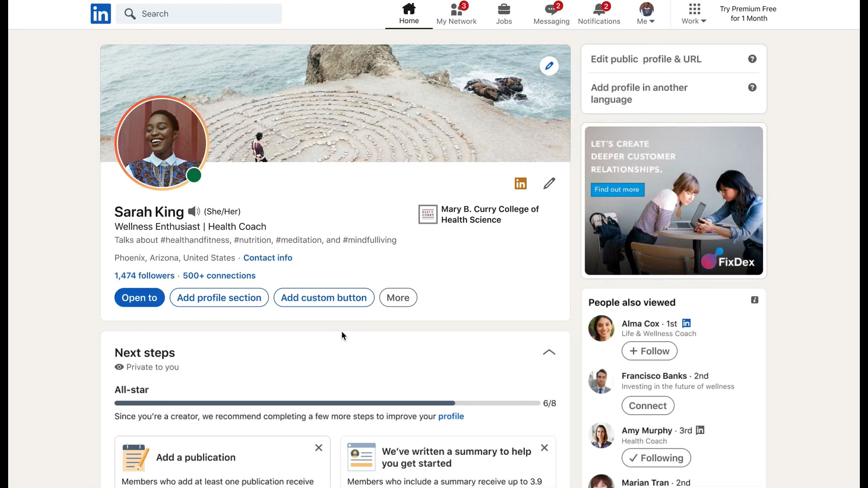
Task: Open the Jobs tab
Action: click(504, 14)
